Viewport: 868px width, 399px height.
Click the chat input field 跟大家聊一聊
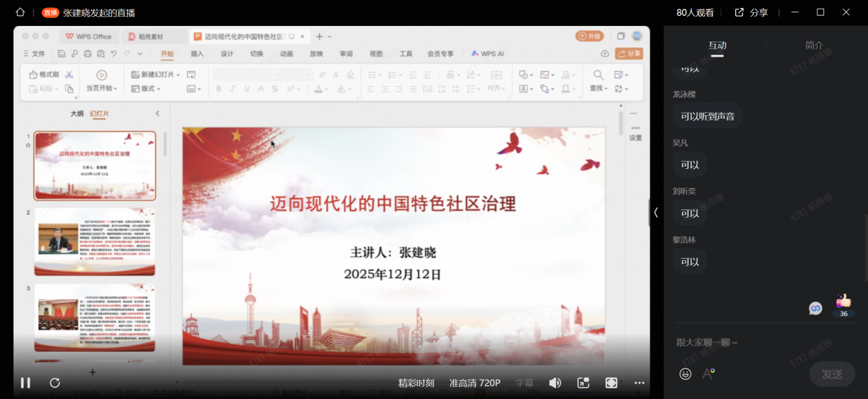(754, 342)
